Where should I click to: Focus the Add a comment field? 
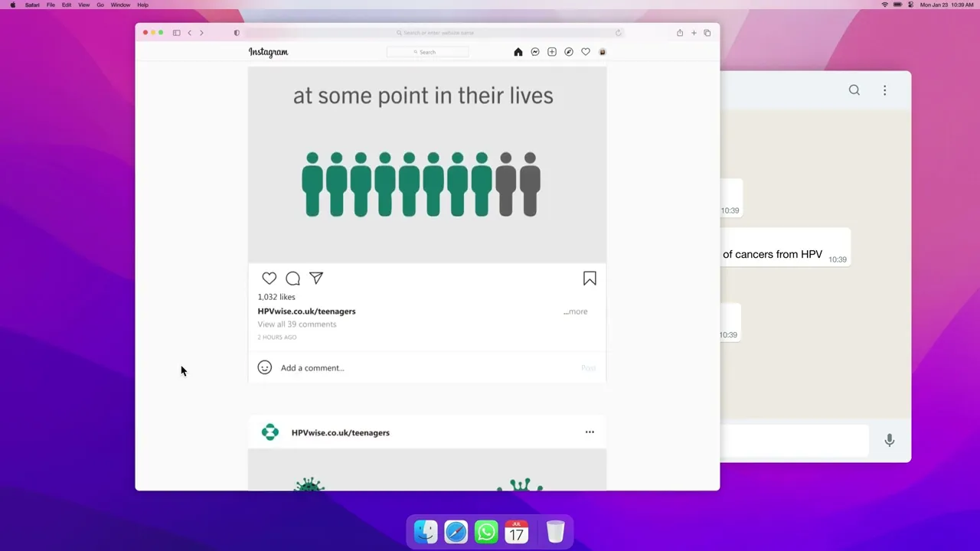click(x=312, y=368)
